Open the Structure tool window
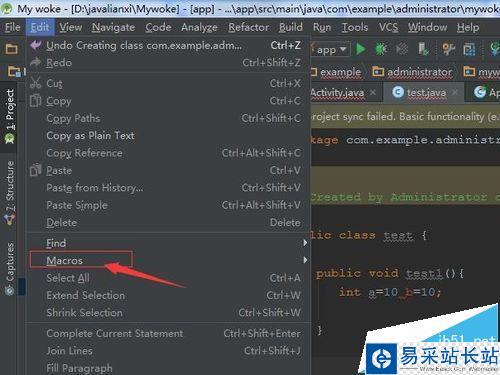The width and height of the screenshot is (500, 375). pyautogui.click(x=10, y=193)
